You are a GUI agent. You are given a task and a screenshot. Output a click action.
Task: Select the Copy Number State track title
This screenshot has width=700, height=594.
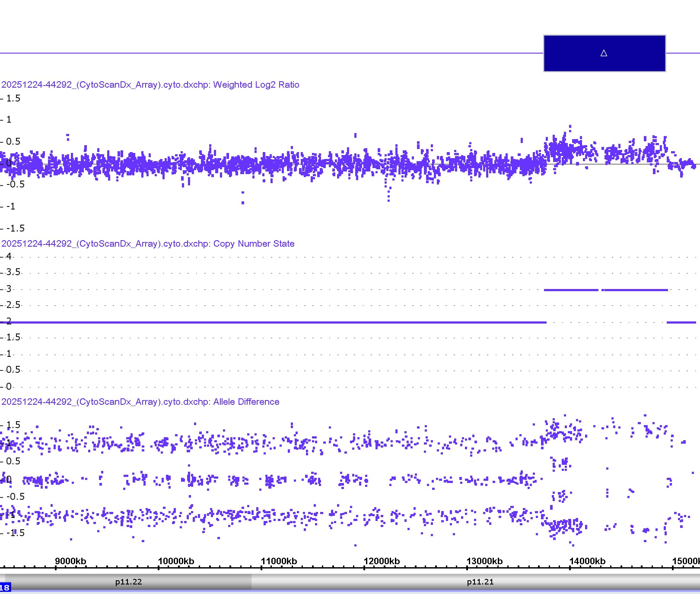(148, 244)
